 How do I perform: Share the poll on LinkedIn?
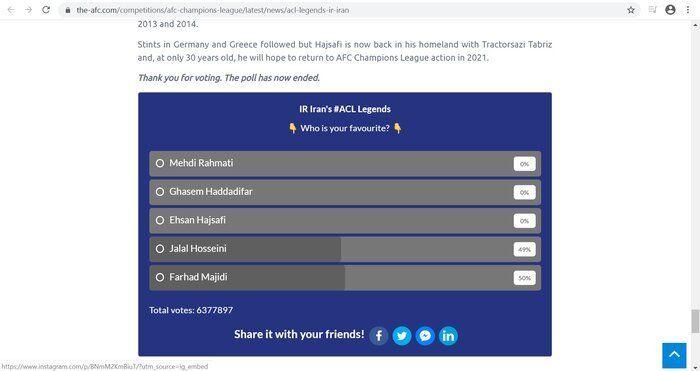(x=448, y=336)
